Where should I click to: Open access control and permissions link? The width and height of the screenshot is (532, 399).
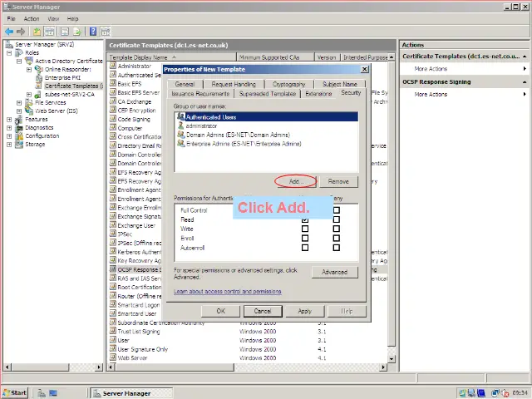(x=227, y=292)
